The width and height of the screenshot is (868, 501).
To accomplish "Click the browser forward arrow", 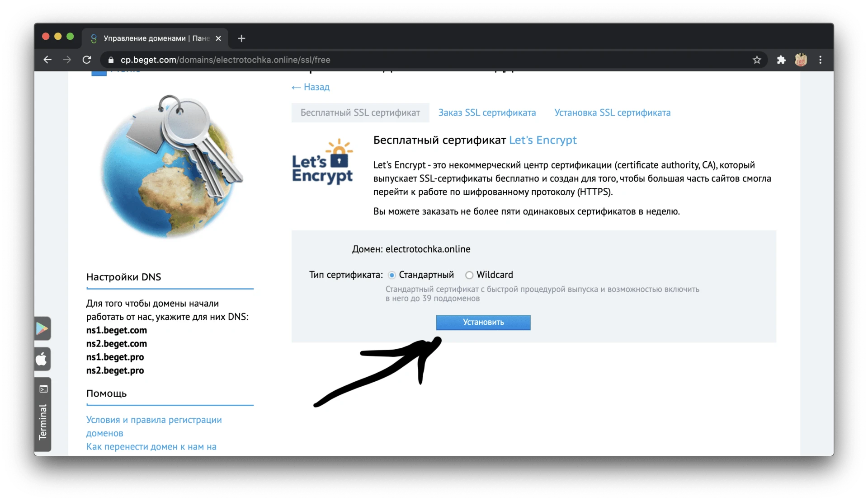I will point(67,60).
